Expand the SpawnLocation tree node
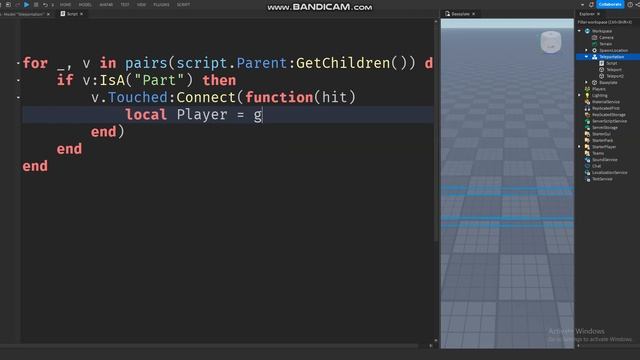This screenshot has height=360, width=640. click(587, 50)
